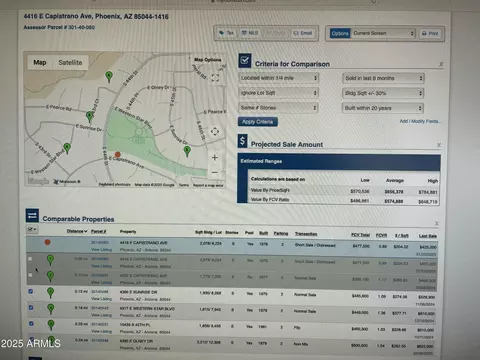Click the Print button
Image resolution: width=480 pixels, height=360 pixels.
pos(430,33)
